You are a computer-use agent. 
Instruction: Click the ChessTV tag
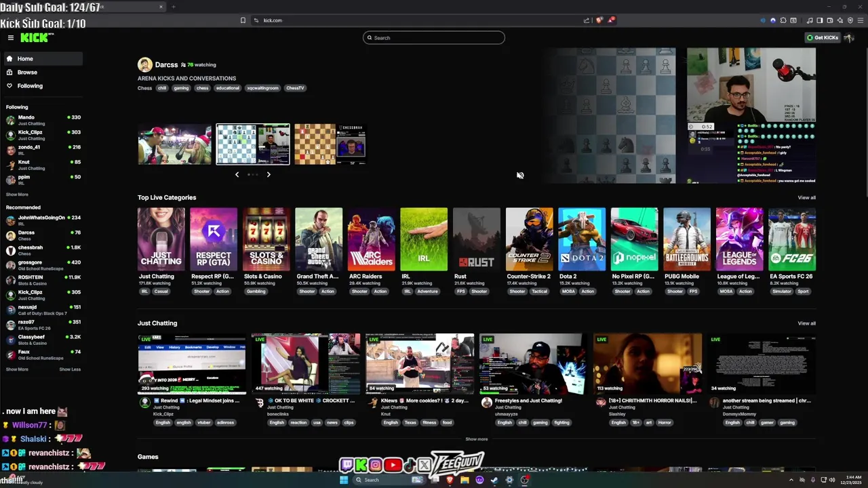click(295, 88)
